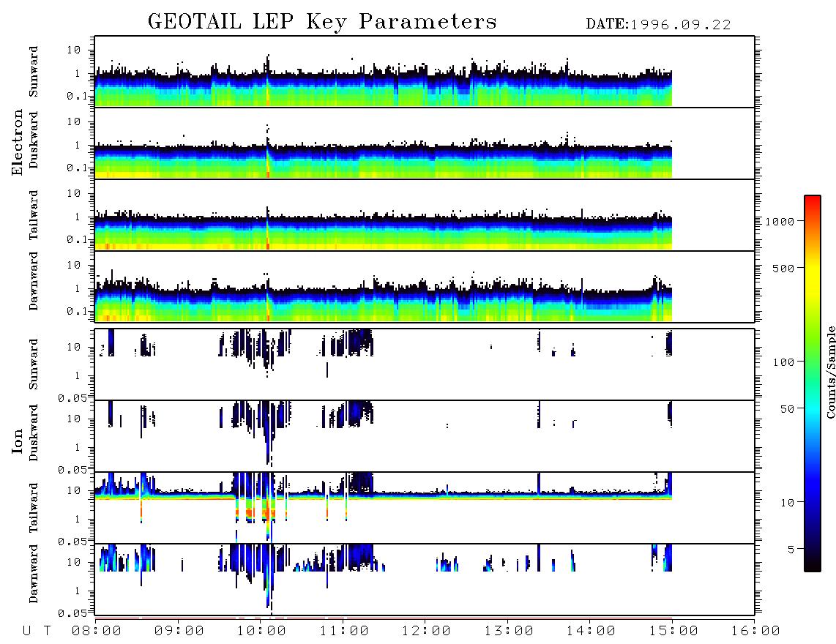Click the 500 colorbar tick value
Screen dimensions: 836x644
(x=783, y=269)
